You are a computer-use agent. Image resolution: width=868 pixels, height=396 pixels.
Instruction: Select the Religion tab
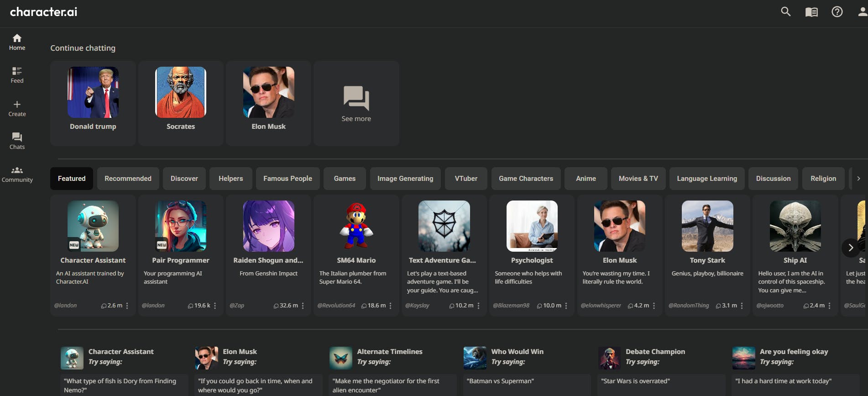(823, 179)
